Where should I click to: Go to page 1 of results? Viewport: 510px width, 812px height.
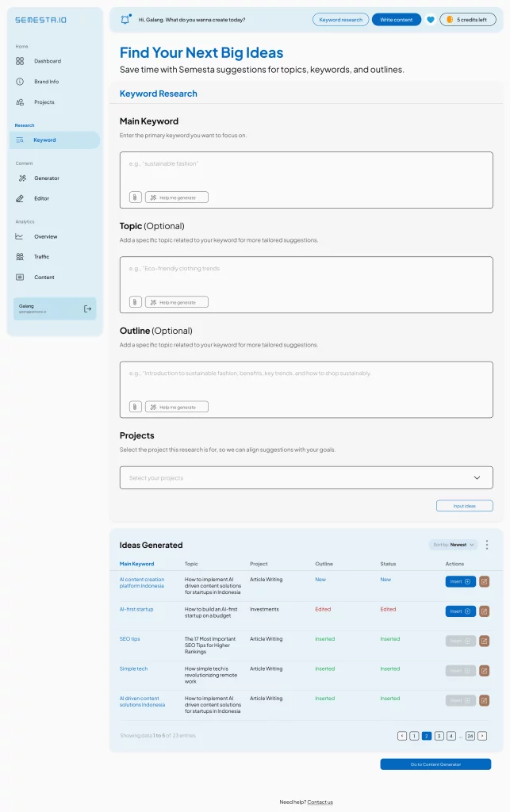click(414, 736)
